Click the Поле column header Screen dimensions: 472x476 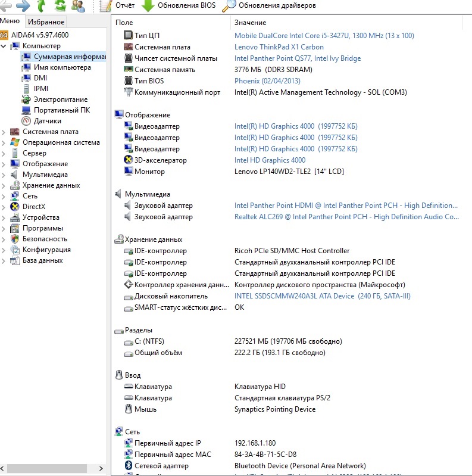point(124,23)
